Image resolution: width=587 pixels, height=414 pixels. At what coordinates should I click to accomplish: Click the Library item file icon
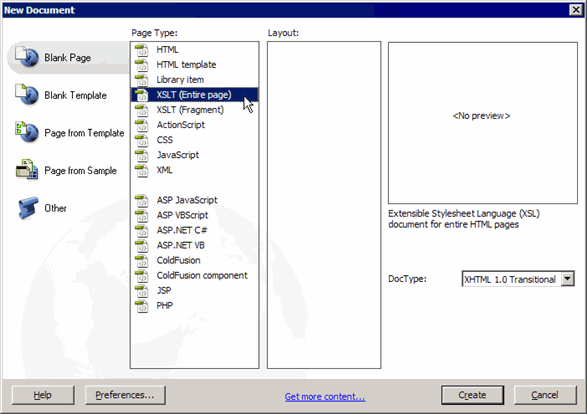click(x=142, y=80)
